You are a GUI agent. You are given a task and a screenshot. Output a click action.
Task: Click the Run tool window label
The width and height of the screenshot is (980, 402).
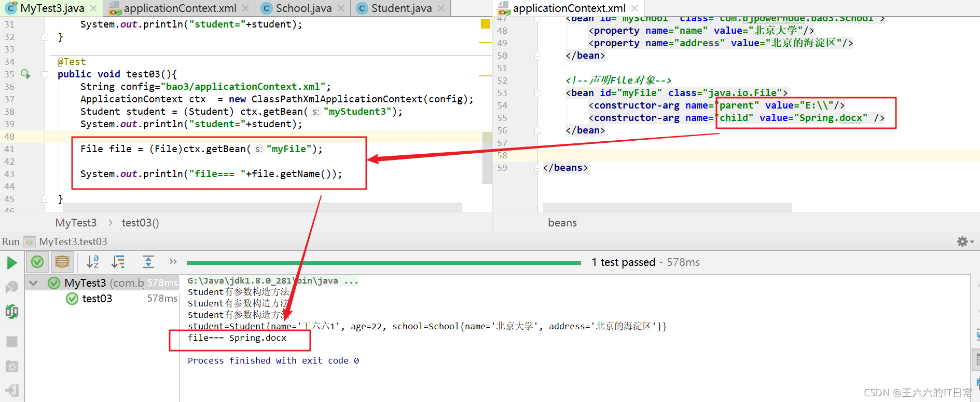pyautogui.click(x=11, y=242)
